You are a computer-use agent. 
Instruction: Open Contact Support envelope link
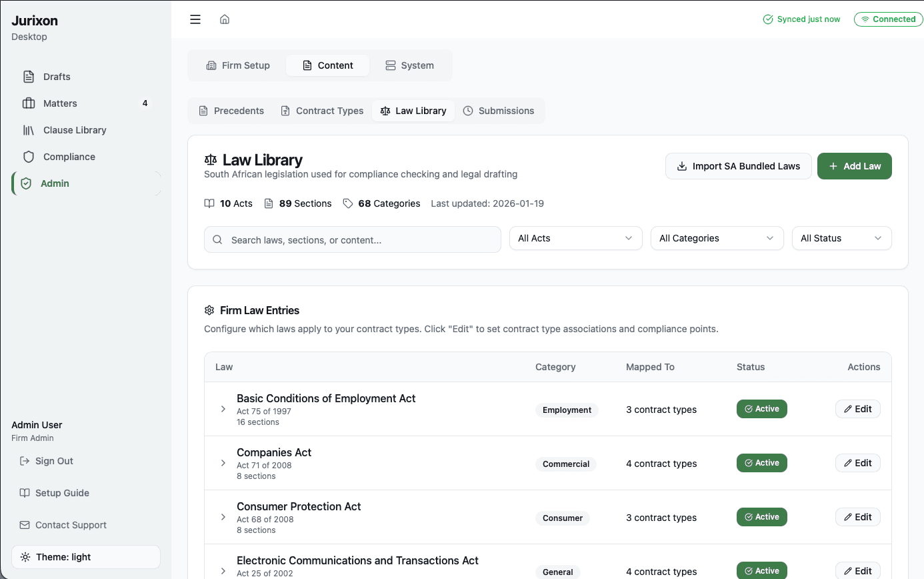coord(25,525)
